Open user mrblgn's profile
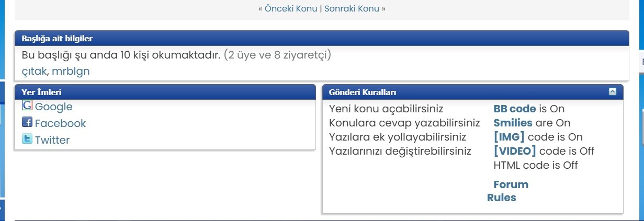This screenshot has height=221, width=644. (x=71, y=71)
